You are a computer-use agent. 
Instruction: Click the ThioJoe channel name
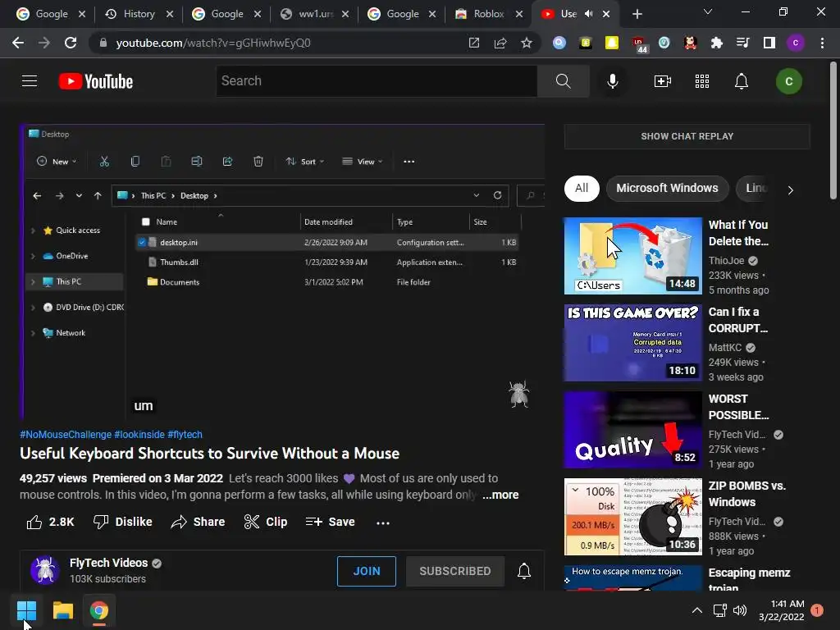pos(727,261)
